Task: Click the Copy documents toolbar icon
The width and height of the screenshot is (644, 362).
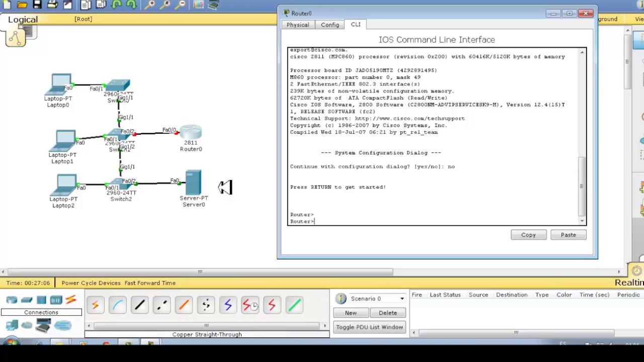Action: pos(86,5)
